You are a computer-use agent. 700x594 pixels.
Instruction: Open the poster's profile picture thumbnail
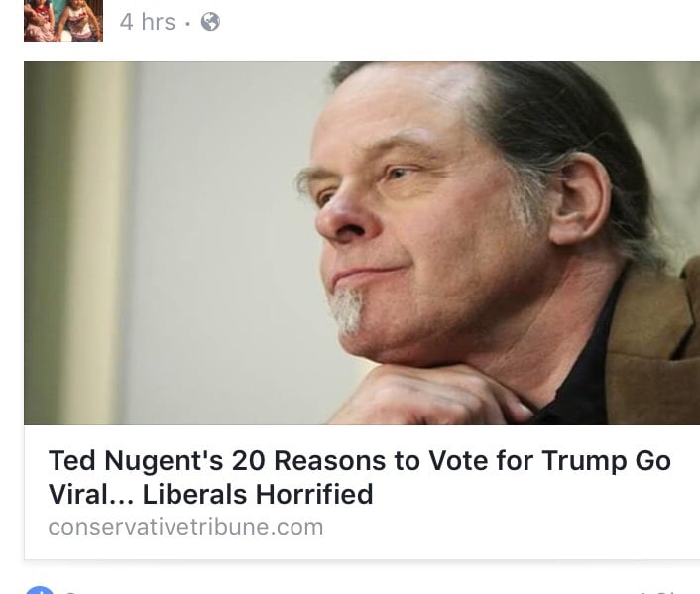63,21
